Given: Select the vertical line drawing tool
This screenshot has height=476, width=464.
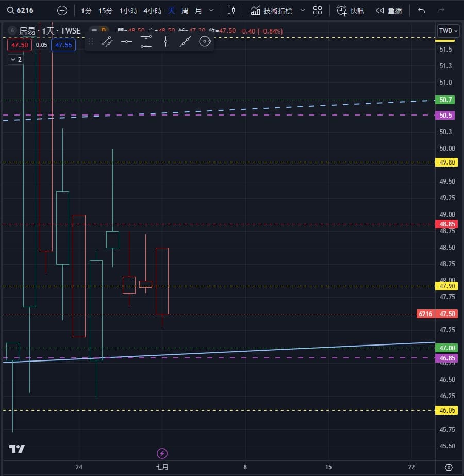Looking at the screenshot, I should 165,41.
